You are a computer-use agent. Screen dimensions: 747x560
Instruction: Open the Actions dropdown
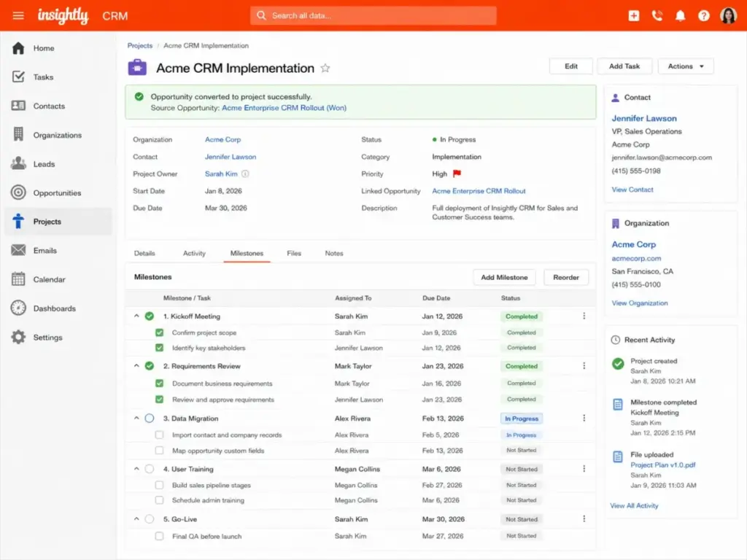[686, 66]
